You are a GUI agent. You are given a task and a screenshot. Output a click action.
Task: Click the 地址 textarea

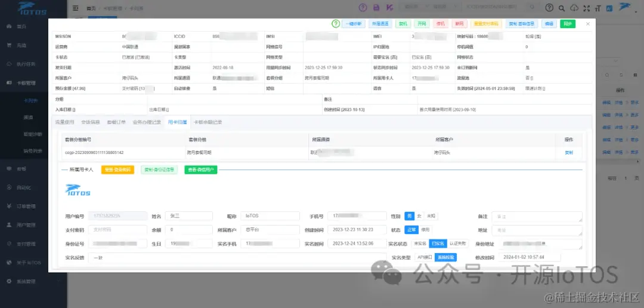[x=537, y=230]
